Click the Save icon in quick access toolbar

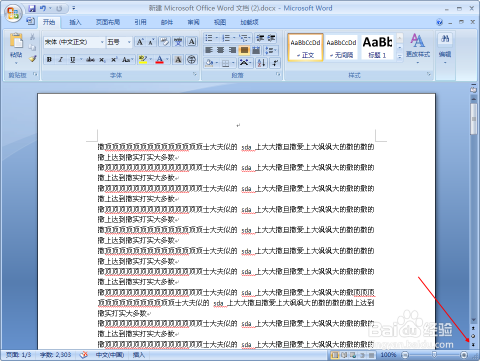[32, 8]
